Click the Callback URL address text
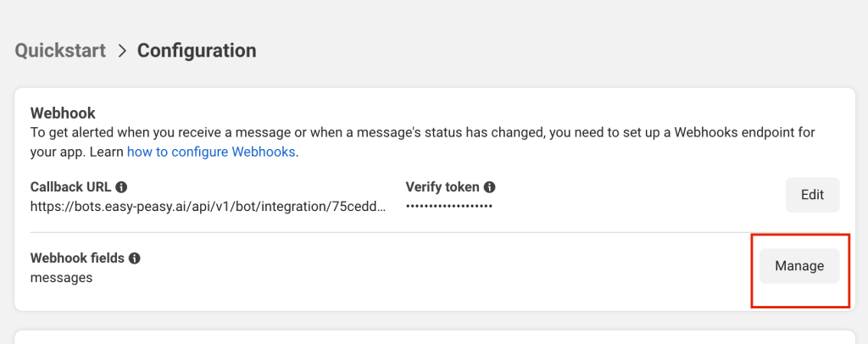Screen dimensions: 868x344 (x=208, y=205)
